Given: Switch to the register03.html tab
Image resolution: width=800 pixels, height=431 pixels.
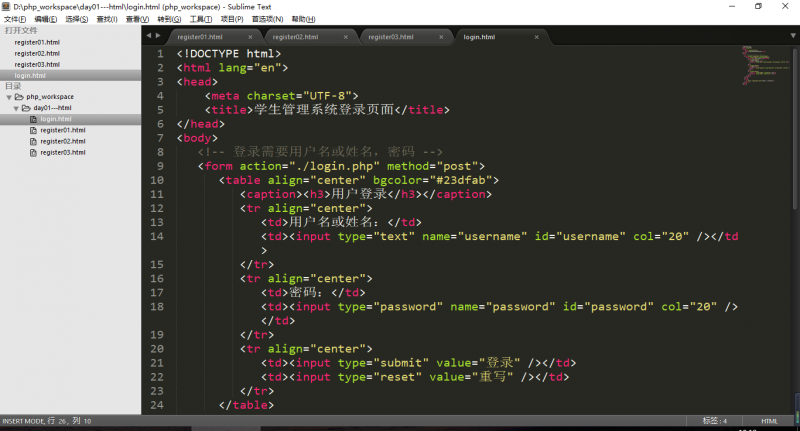Looking at the screenshot, I should pos(390,37).
